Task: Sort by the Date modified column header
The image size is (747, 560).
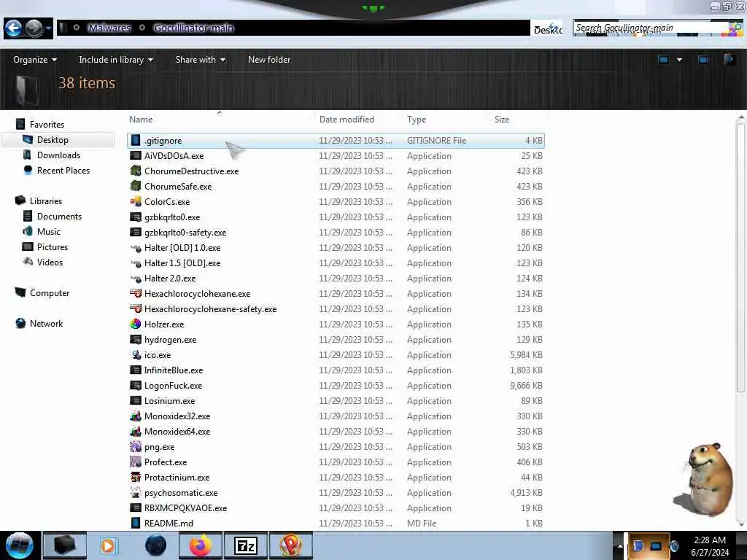Action: pyautogui.click(x=347, y=120)
